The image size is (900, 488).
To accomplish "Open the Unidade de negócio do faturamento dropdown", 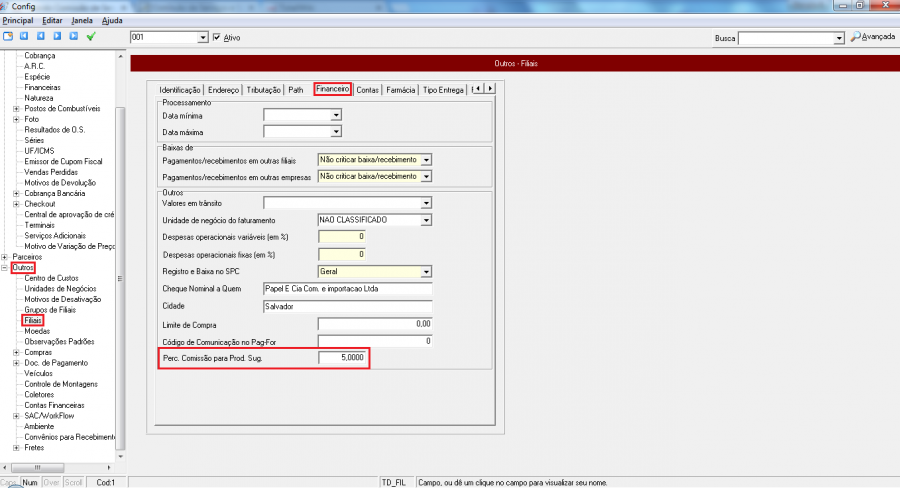I will 425,220.
